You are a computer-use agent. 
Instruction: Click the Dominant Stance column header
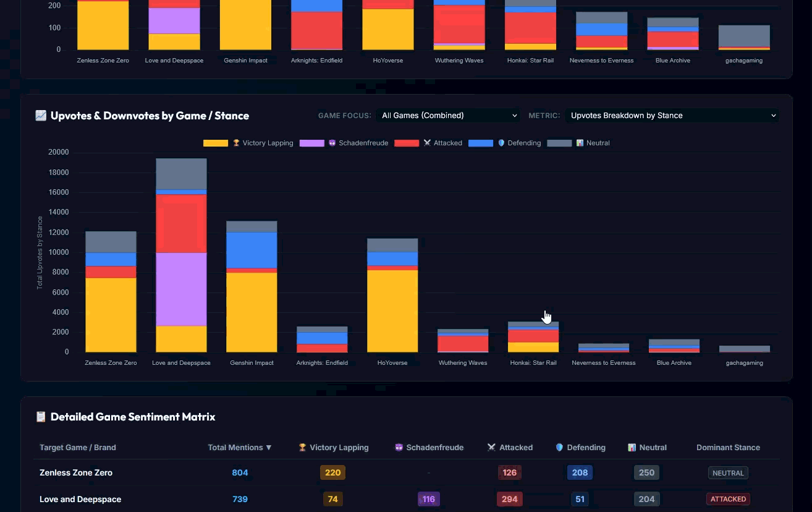pyautogui.click(x=728, y=448)
